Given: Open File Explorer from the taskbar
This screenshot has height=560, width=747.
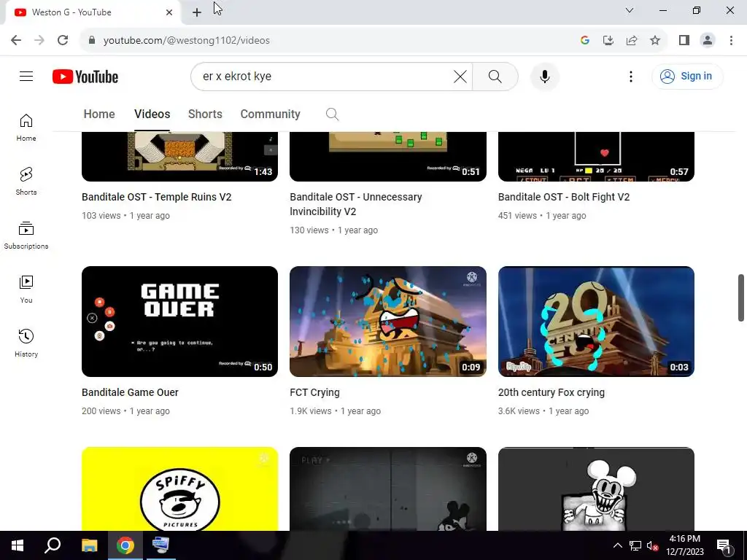Looking at the screenshot, I should [89, 545].
